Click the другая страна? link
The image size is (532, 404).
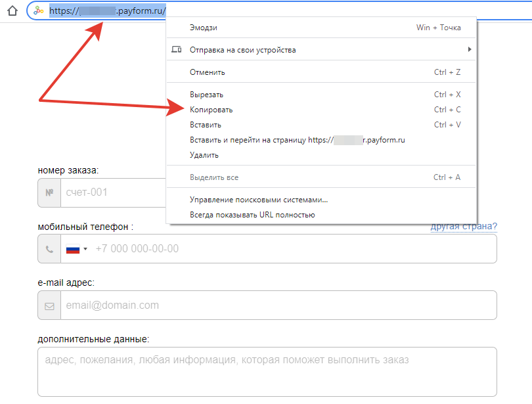[x=464, y=226]
